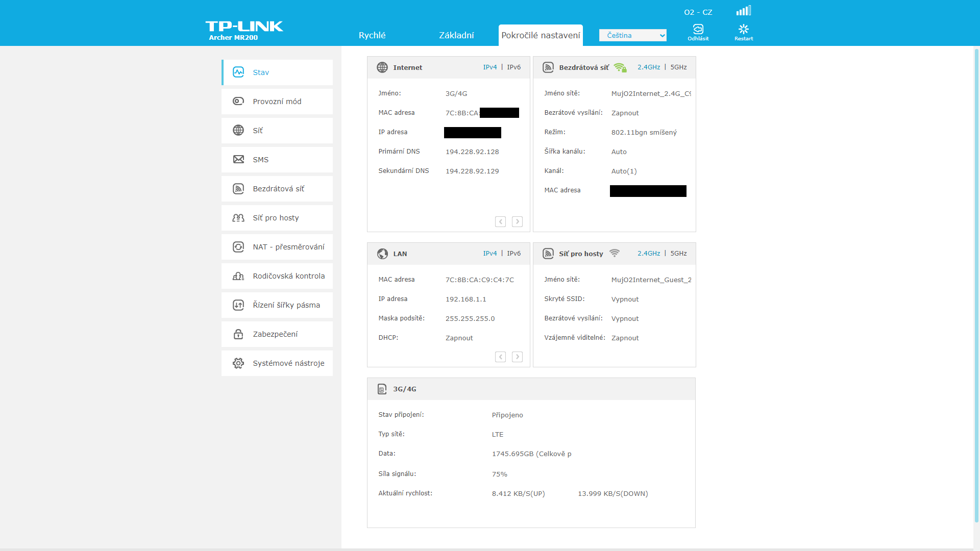Switch Bezdrátová síť panel to 5GHz
Screen dimensions: 980x551
678,67
